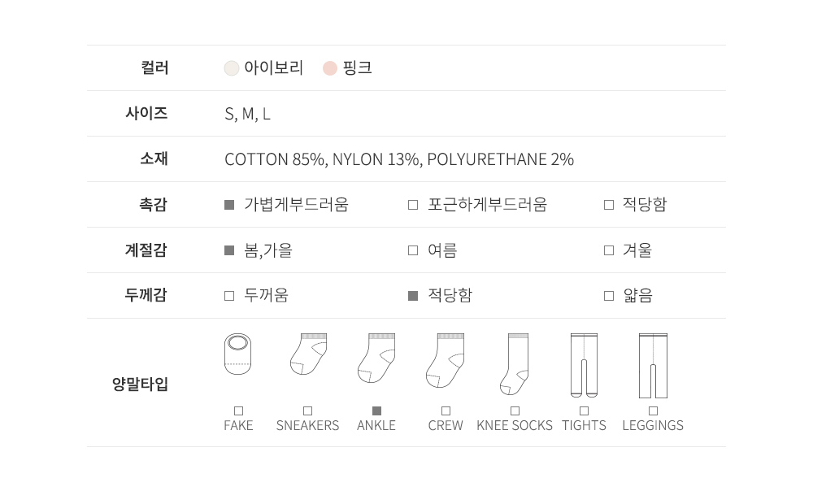Toggle the 가볍게부드러움 checkbox

pos(229,205)
